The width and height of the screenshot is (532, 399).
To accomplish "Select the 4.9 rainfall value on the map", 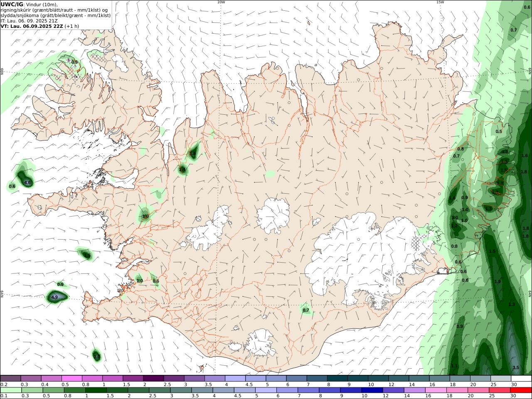I will [x=54, y=298].
